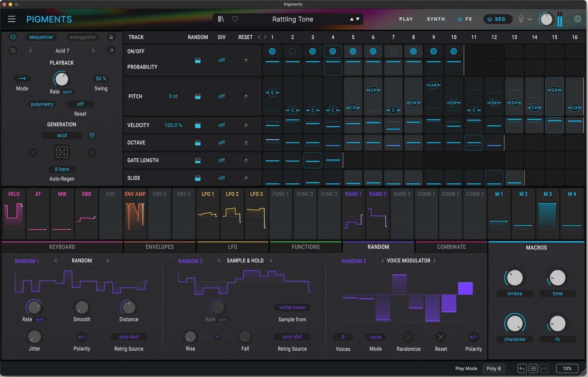
Task: Randomize the Pitch track dice icon
Action: 198,96
